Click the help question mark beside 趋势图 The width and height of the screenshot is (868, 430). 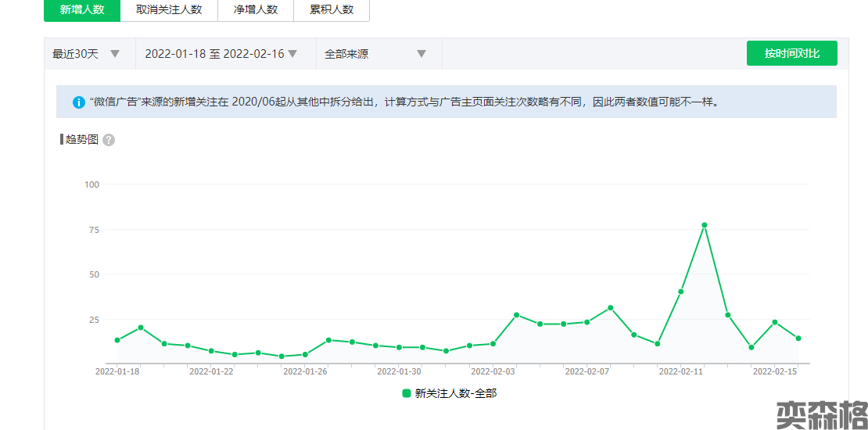click(x=109, y=140)
